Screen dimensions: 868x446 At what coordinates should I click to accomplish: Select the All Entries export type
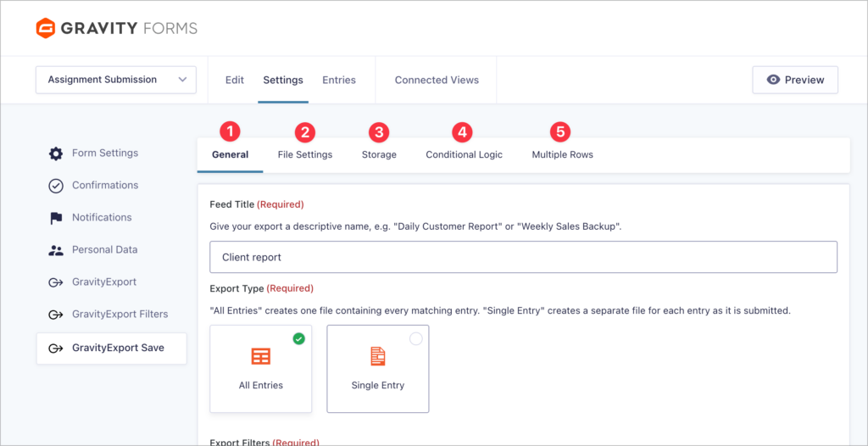click(x=261, y=369)
